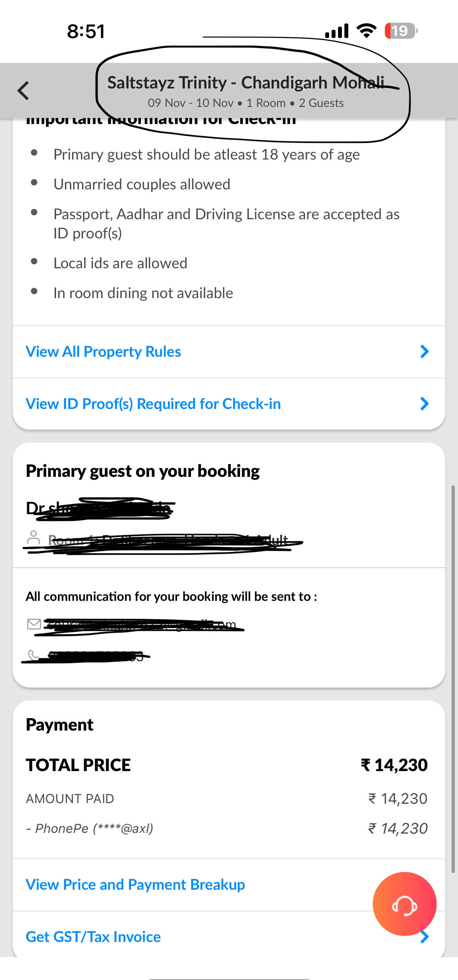Tap the envelope email icon
Image resolution: width=458 pixels, height=980 pixels.
pos(34,624)
